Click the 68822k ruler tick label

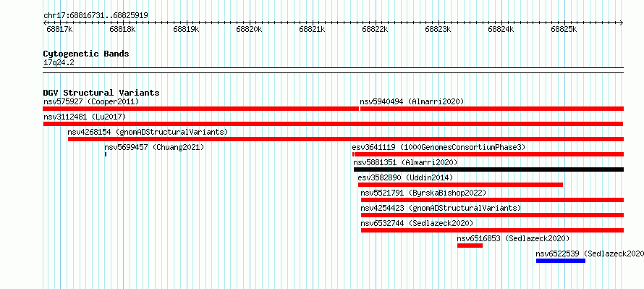(x=375, y=30)
